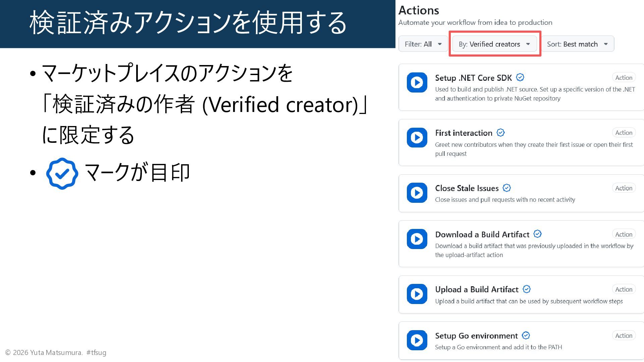Click the Setup Go environment action icon

click(x=417, y=340)
